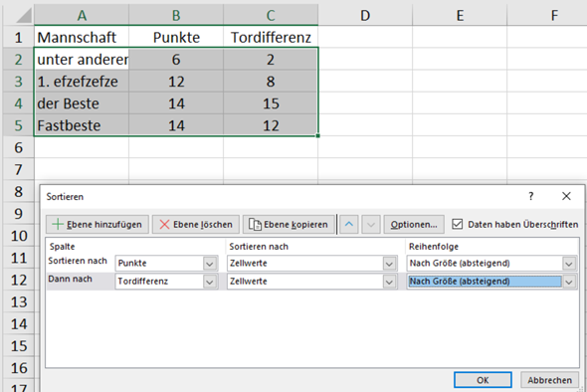
Task: Select column D header
Action: point(365,15)
